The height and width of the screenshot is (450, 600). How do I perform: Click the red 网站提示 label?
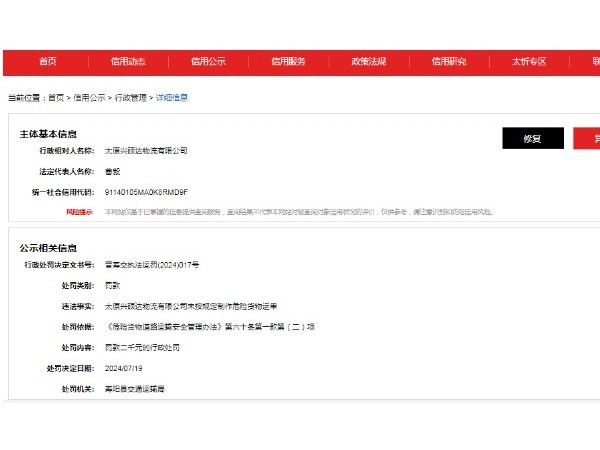tap(79, 212)
